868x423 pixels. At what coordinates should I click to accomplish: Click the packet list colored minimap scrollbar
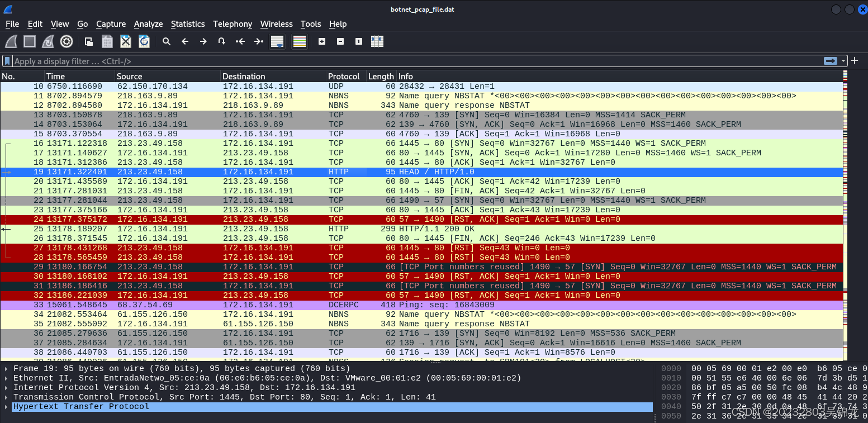pos(845,215)
